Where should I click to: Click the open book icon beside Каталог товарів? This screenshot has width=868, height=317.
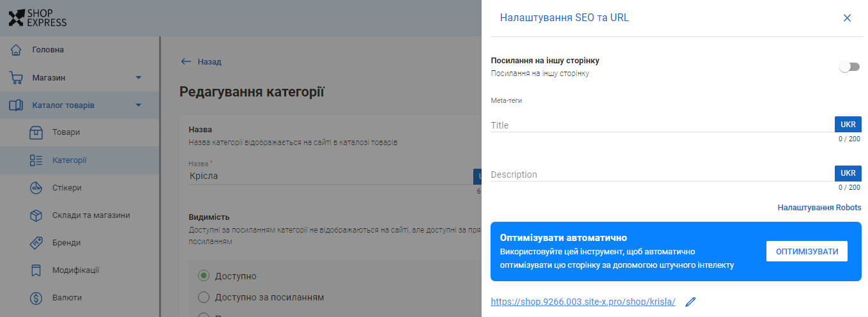(x=17, y=105)
